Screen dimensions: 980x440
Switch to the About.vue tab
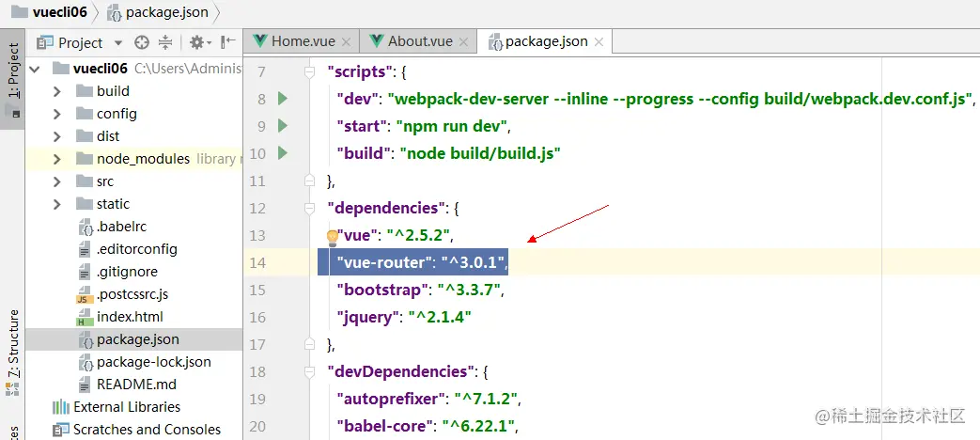(x=419, y=41)
